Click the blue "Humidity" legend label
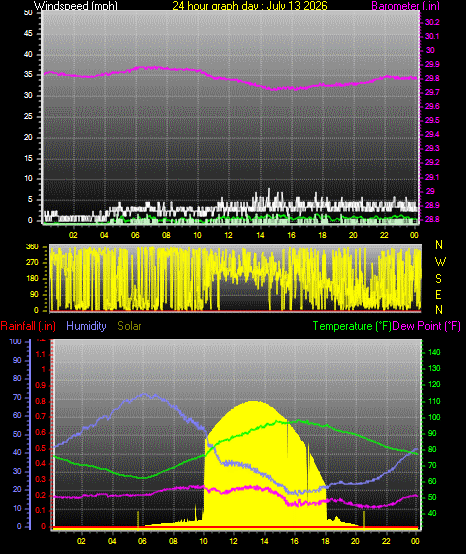Image resolution: width=466 pixels, height=554 pixels. (x=86, y=326)
